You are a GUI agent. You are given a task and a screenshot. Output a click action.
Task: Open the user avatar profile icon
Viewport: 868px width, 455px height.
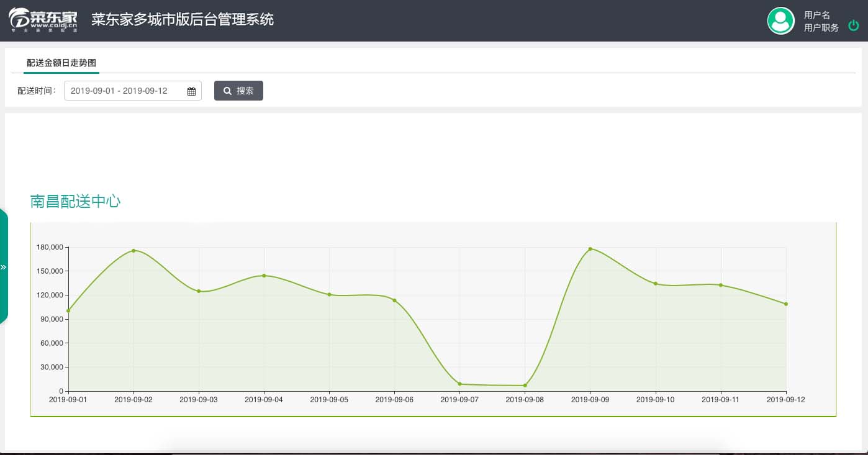[x=780, y=21]
